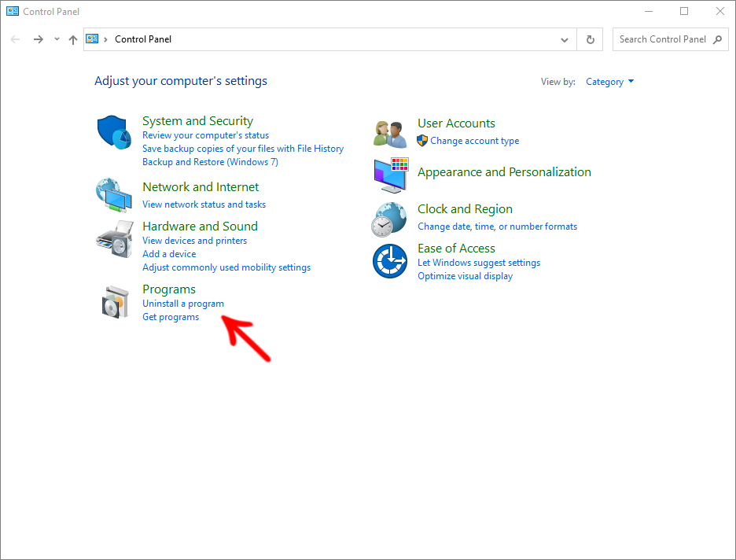
Task: Click Get programs link
Action: click(171, 317)
